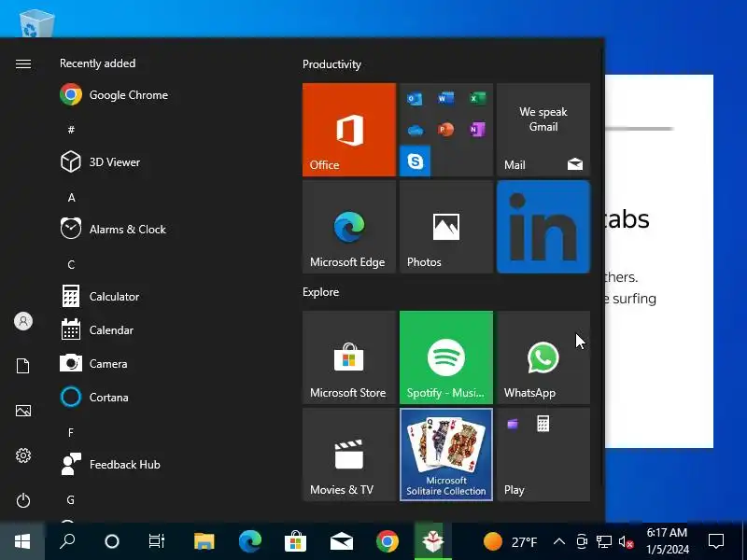Open Skype in the Office apps tile
This screenshot has height=560, width=747.
(x=415, y=161)
